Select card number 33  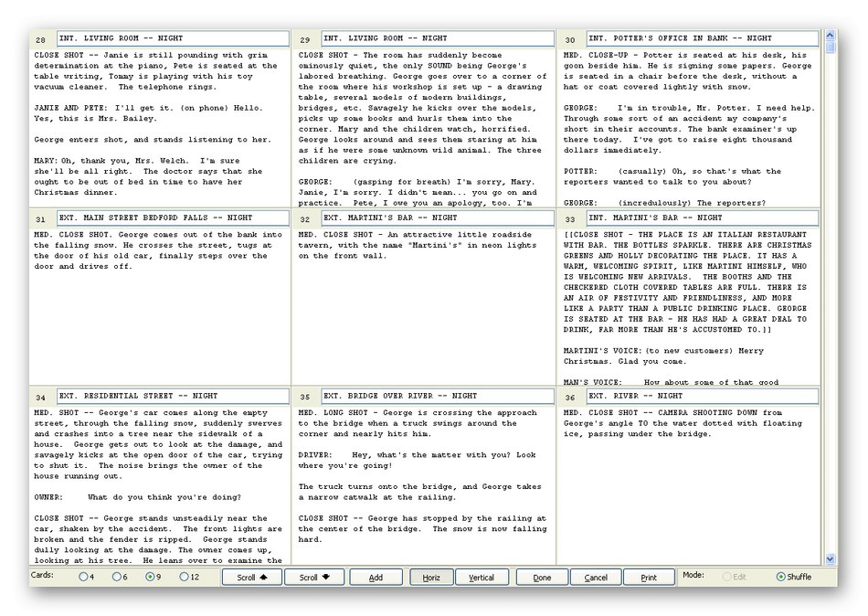tap(569, 219)
